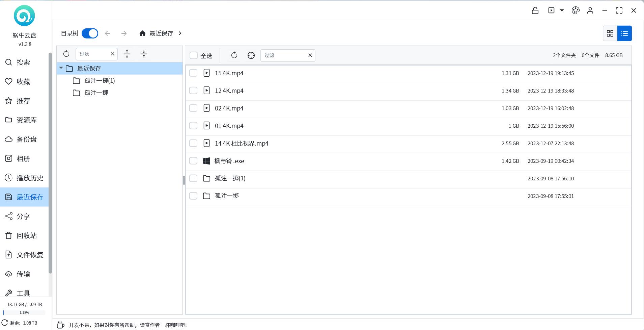This screenshot has height=330, width=644.
Task: Open the file 14 4K 杜比视界.mp4
Action: pyautogui.click(x=242, y=144)
